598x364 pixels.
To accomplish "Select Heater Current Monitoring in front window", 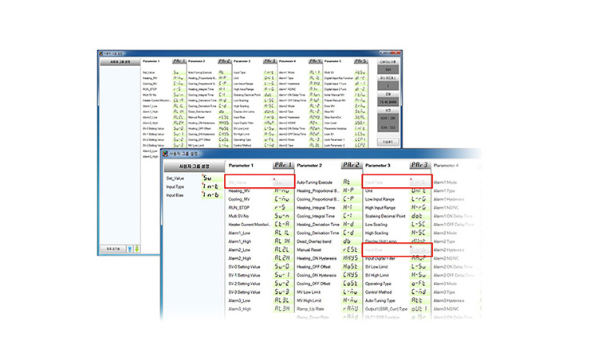I will [250, 225].
